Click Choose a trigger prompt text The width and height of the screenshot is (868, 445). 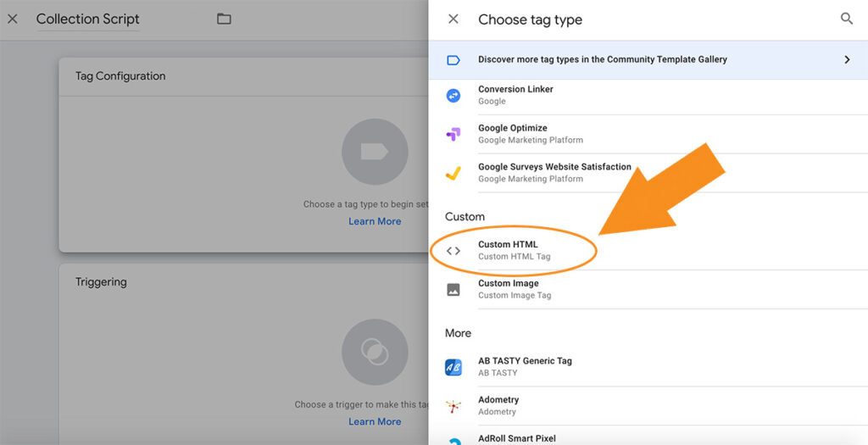click(x=361, y=404)
